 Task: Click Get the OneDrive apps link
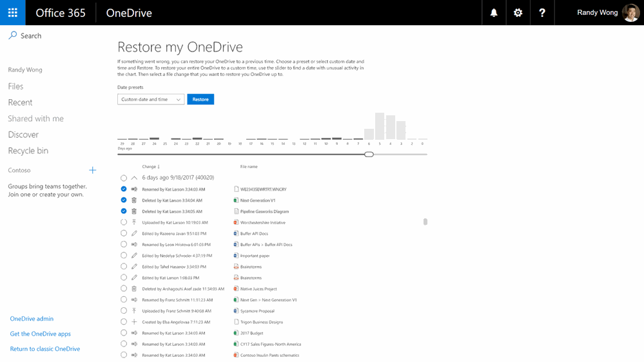coord(40,334)
